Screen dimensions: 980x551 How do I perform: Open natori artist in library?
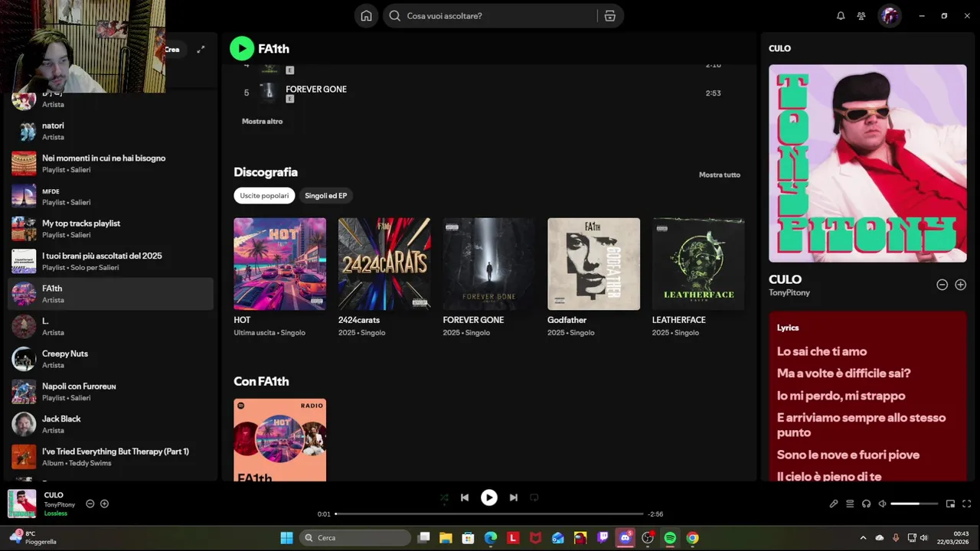click(x=110, y=131)
